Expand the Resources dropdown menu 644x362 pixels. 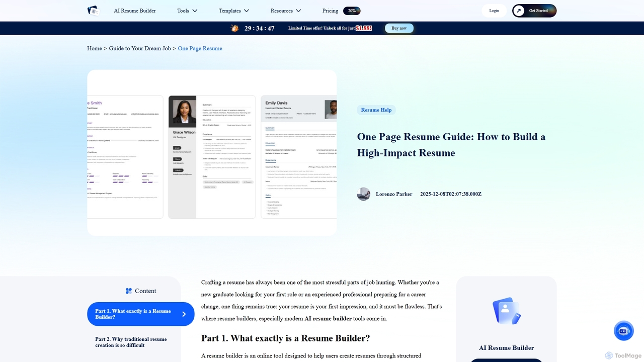286,11
